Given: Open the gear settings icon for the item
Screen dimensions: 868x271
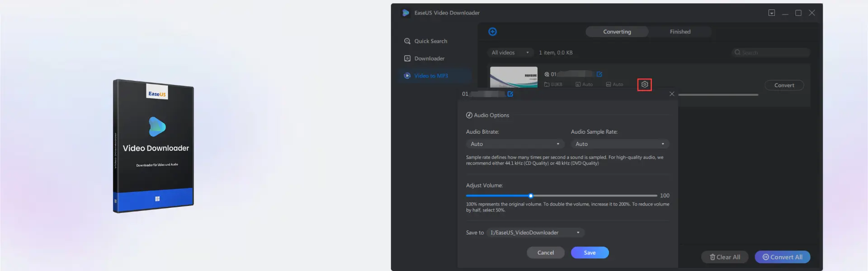Looking at the screenshot, I should click(x=645, y=84).
